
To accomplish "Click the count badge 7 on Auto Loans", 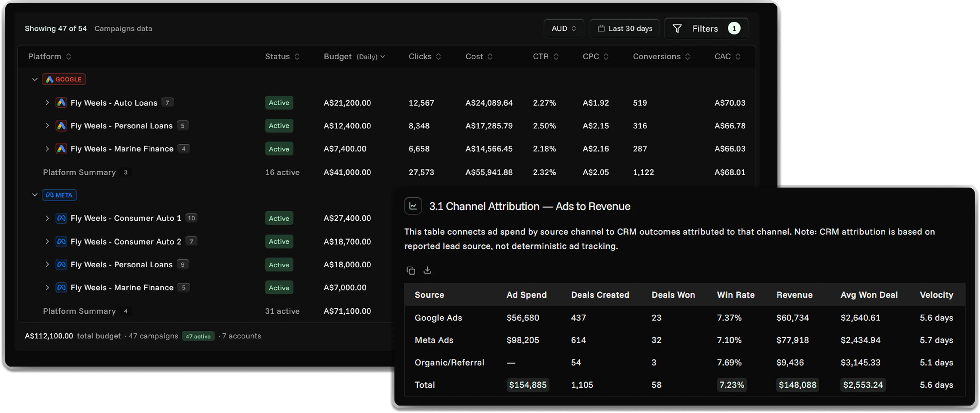I will tap(167, 103).
